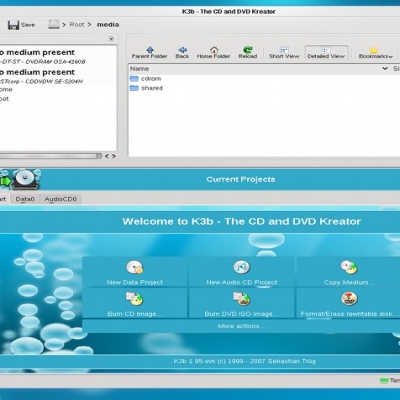
Task: Click the Back arrow icon
Action: [182, 50]
